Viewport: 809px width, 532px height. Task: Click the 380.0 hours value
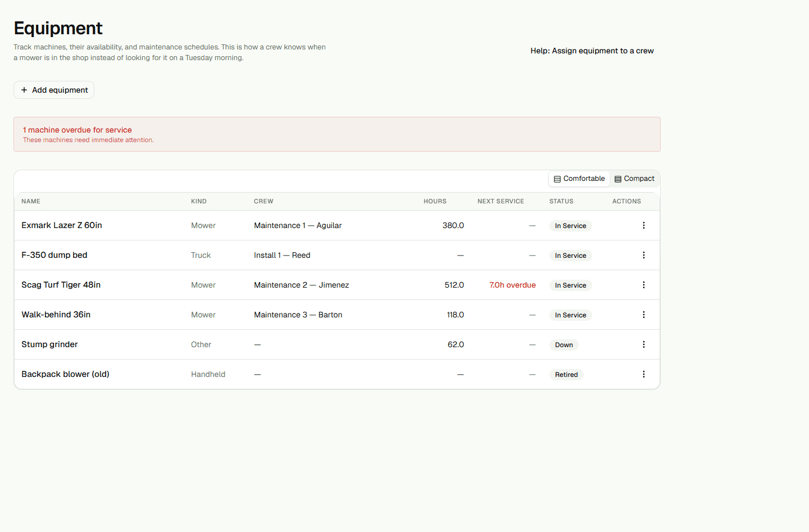453,225
